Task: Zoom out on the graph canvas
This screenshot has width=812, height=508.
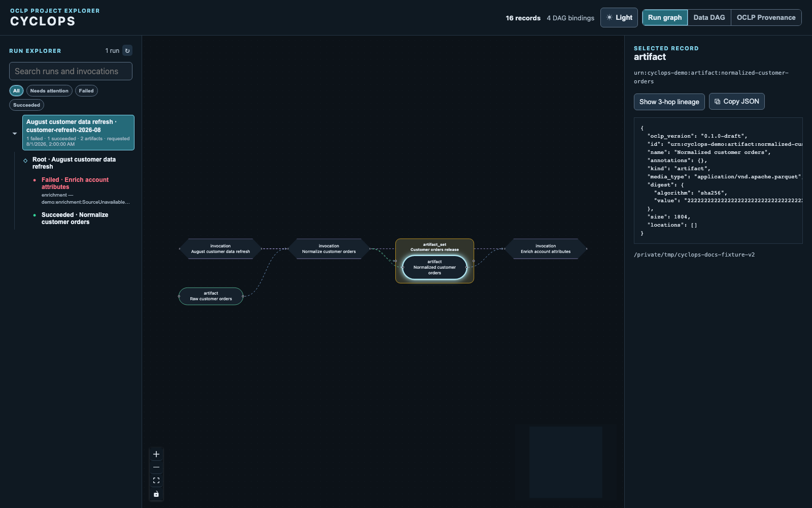Action: coord(156,467)
